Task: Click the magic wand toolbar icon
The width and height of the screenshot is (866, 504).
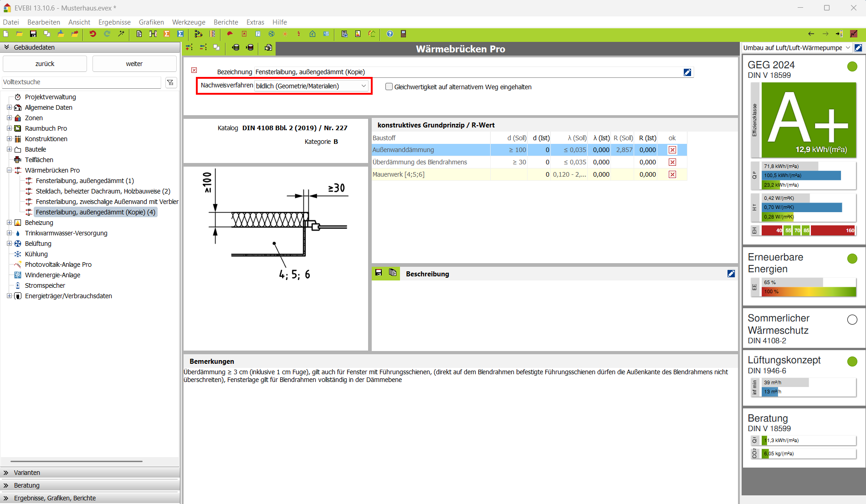Action: coord(121,34)
